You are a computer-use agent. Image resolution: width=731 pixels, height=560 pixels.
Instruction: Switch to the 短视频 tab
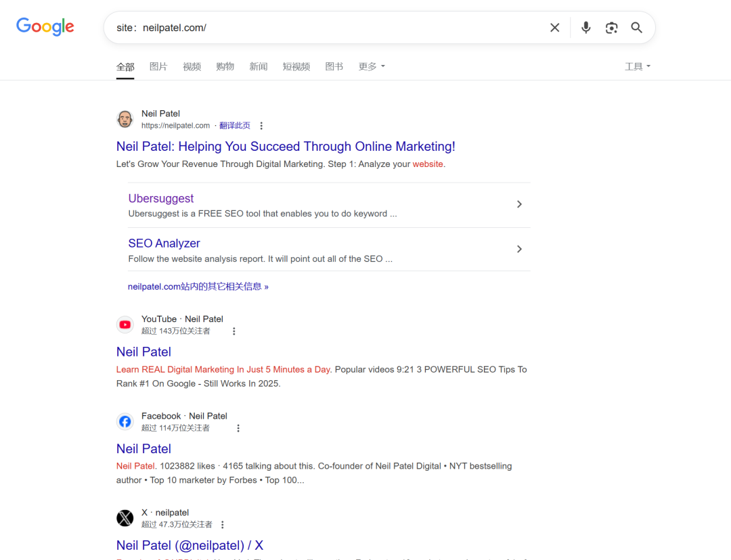[296, 67]
